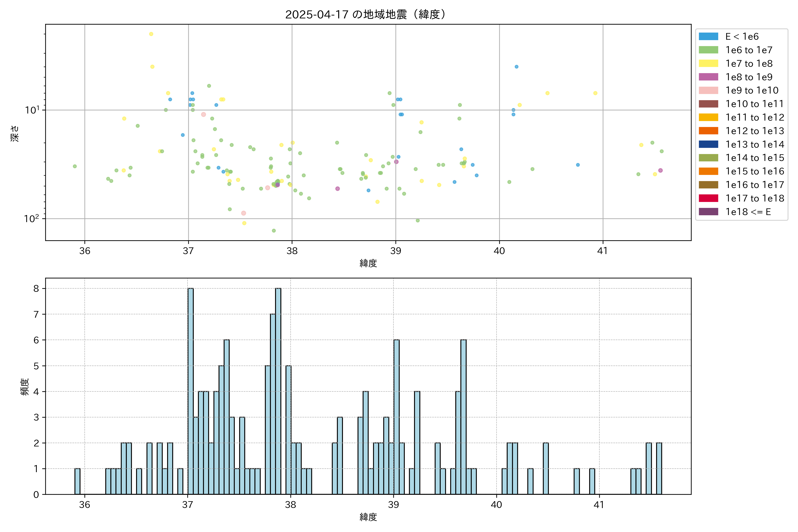Click the 1e10 to 1e11 legend label
This screenshot has height=532, width=798.
click(755, 104)
